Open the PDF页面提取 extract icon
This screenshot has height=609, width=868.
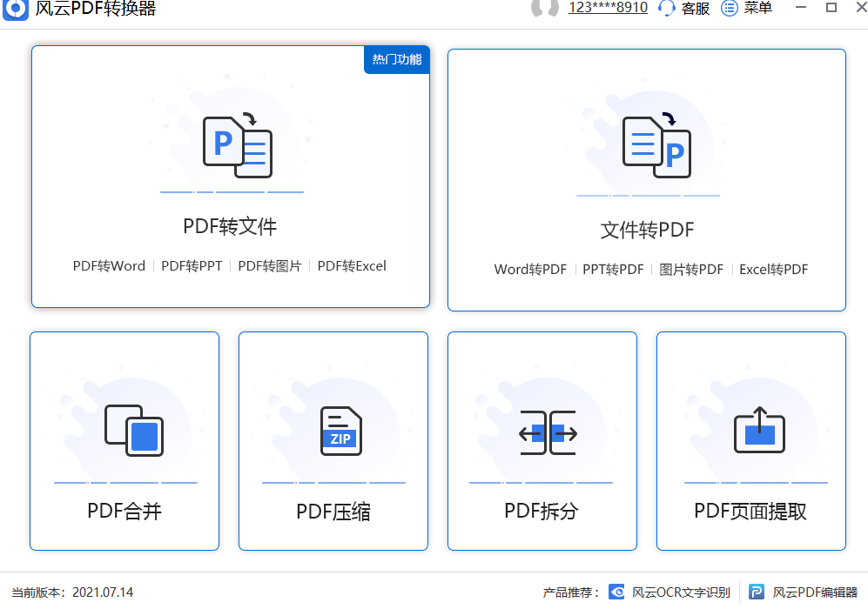[759, 431]
